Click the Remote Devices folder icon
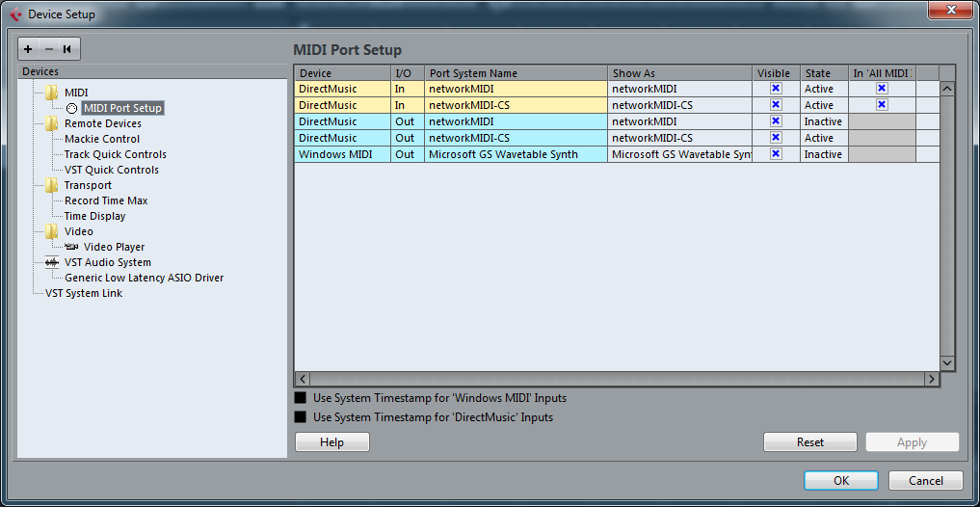 coord(51,123)
